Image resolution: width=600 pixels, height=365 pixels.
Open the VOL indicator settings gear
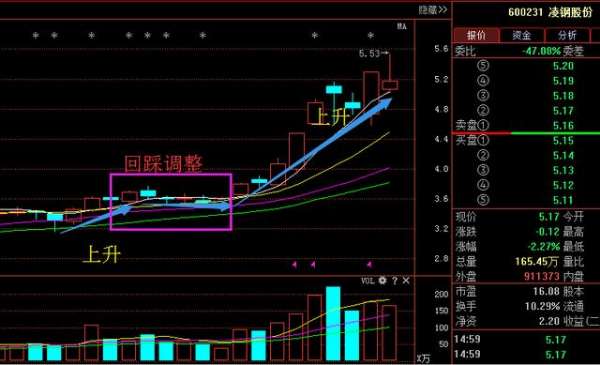click(x=382, y=280)
